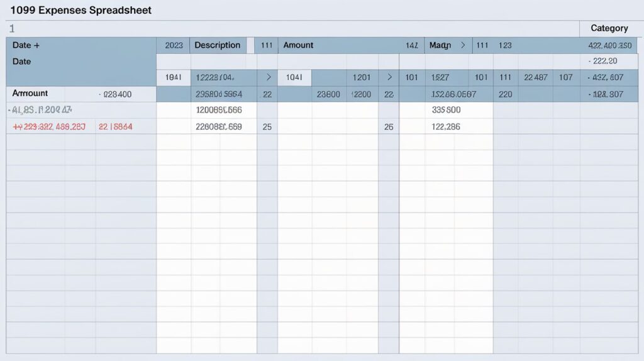Screen dimensions: 644x361
Task: Click the 111 cell left of 123
Action: coord(482,45)
